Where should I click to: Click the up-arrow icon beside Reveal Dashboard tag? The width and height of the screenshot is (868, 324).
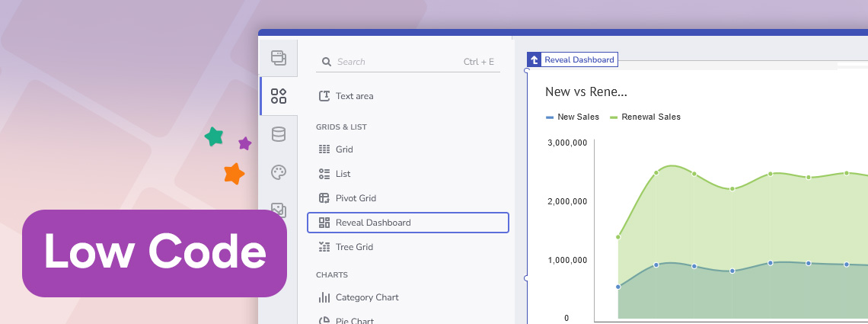tap(535, 59)
